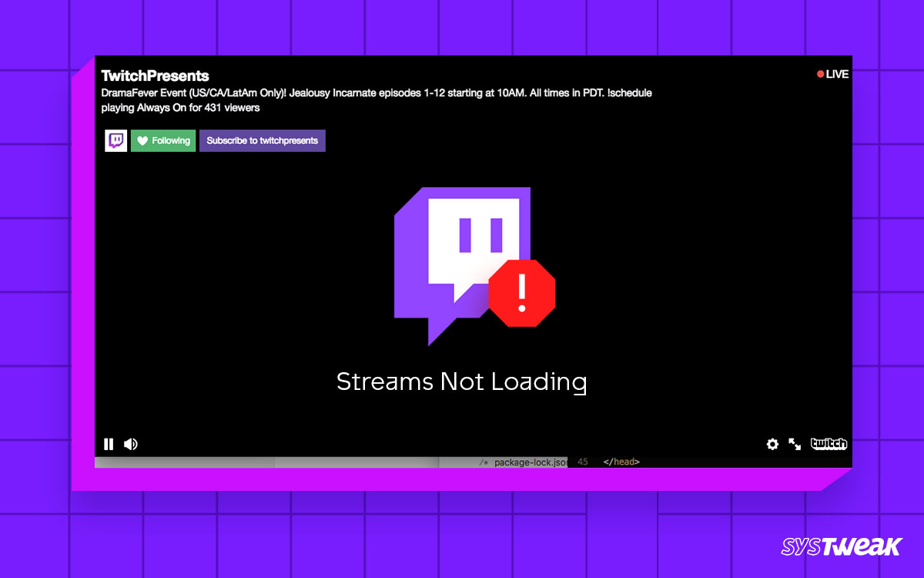Pause the live stream playback
This screenshot has height=578, width=924.
pos(109,444)
